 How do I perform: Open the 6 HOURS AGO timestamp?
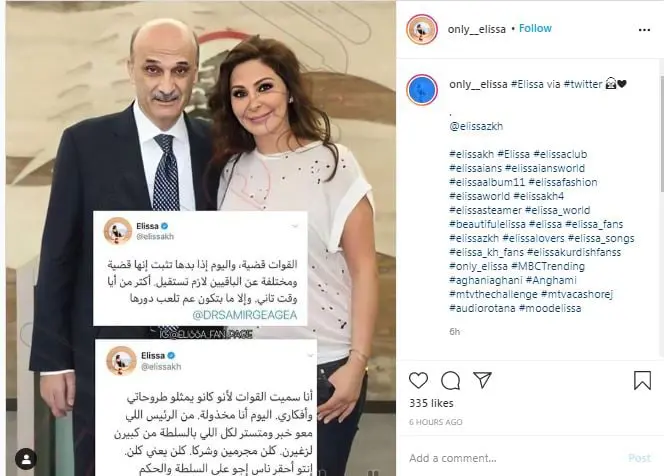[436, 422]
